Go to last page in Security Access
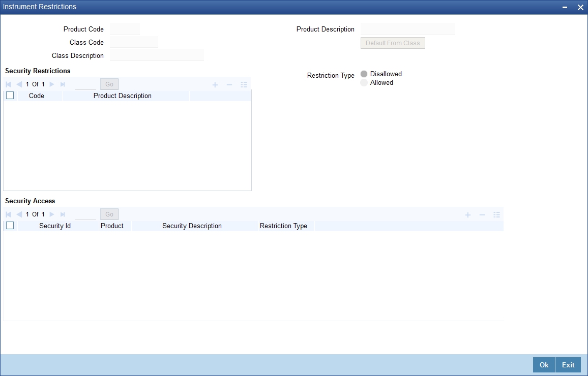Image resolution: width=588 pixels, height=376 pixels. coord(63,214)
